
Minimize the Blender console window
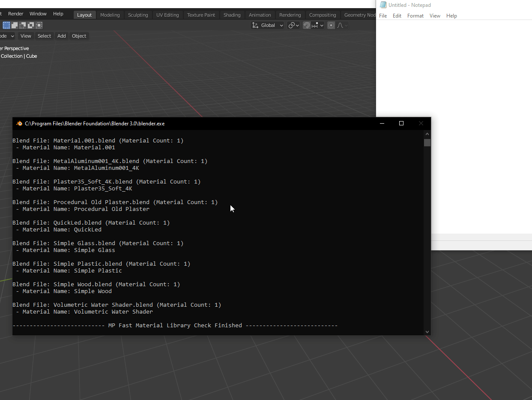(382, 123)
